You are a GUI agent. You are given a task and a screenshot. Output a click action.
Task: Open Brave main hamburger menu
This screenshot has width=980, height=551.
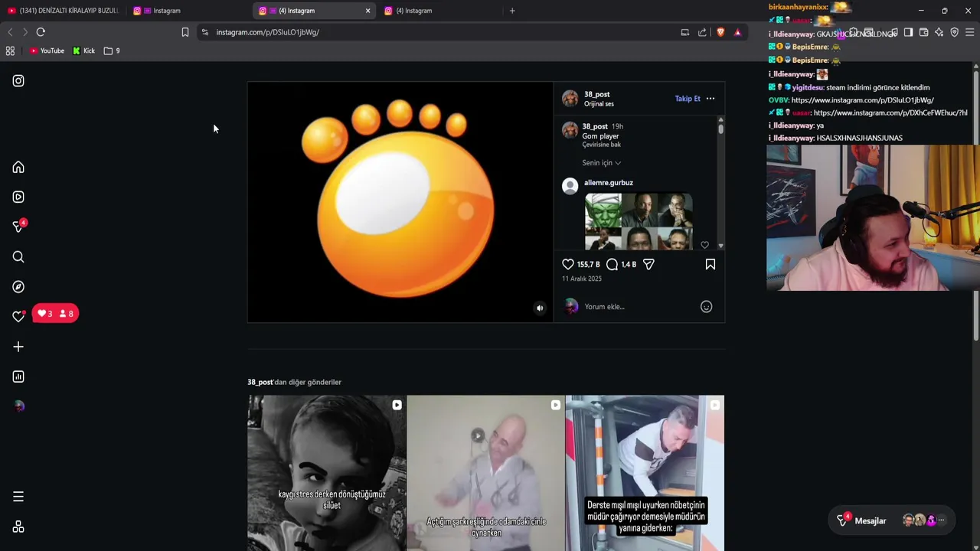pyautogui.click(x=969, y=32)
